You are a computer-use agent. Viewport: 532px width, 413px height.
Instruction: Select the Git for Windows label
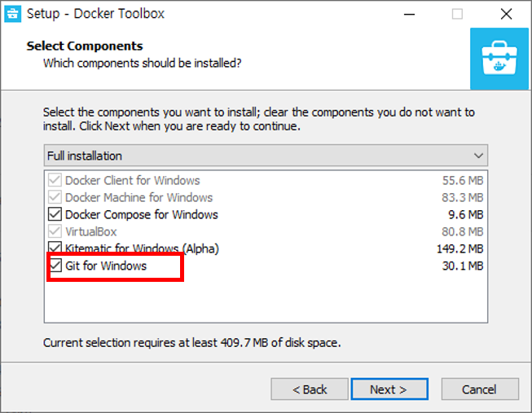(106, 266)
